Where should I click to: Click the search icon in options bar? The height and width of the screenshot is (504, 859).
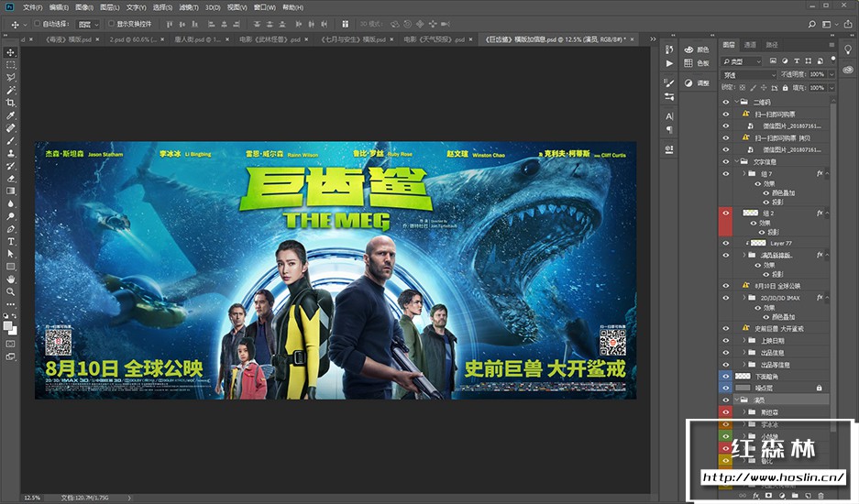click(812, 24)
